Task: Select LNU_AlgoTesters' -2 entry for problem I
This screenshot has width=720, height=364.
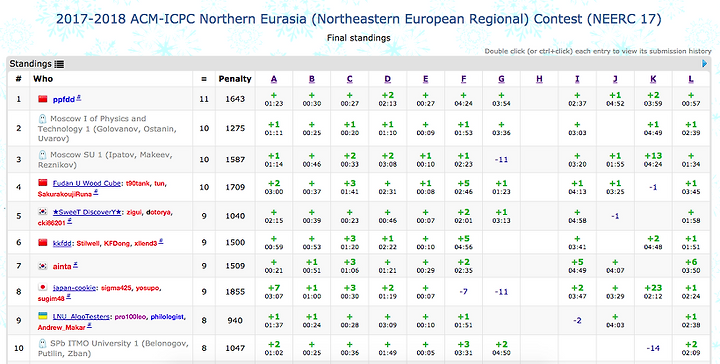Action: coord(577,320)
